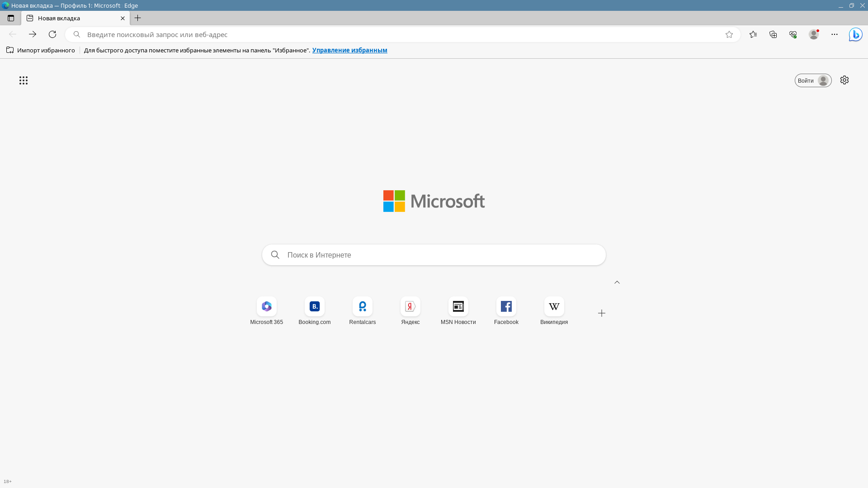Click the forward navigation arrow
Image resolution: width=868 pixels, height=488 pixels.
(x=33, y=34)
